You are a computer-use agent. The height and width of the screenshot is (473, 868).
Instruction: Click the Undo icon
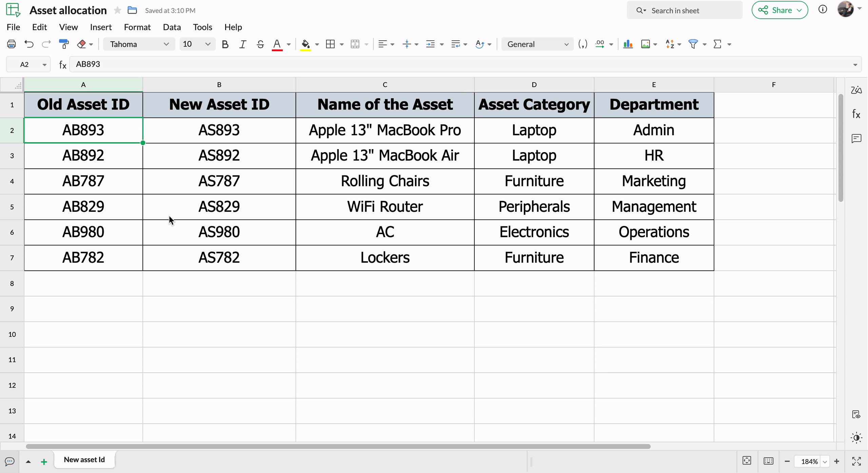click(x=29, y=44)
